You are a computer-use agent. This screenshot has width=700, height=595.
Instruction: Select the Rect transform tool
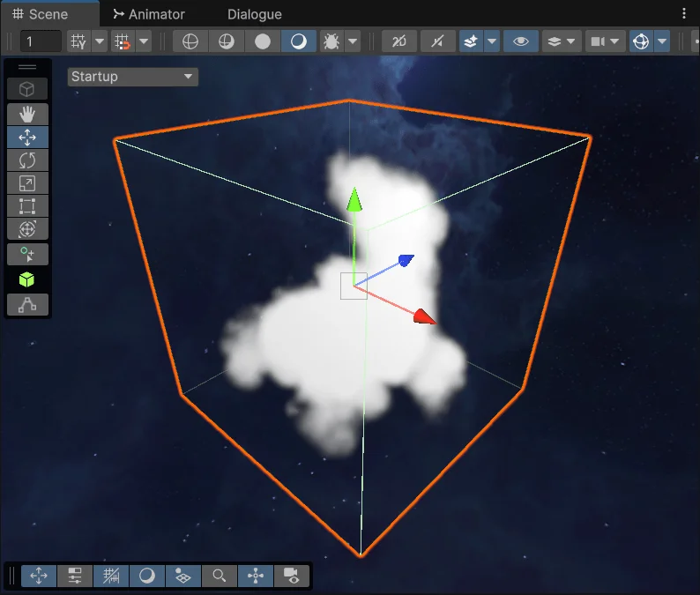pyautogui.click(x=27, y=206)
